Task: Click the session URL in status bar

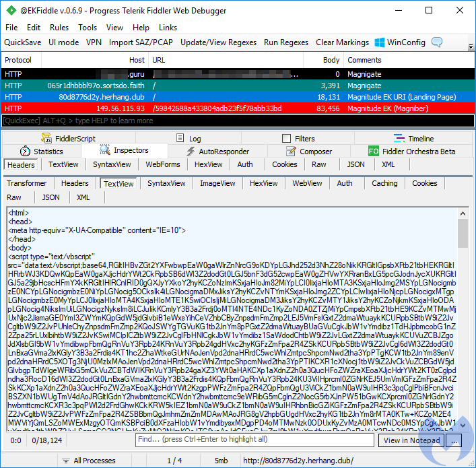Action: coord(298,461)
